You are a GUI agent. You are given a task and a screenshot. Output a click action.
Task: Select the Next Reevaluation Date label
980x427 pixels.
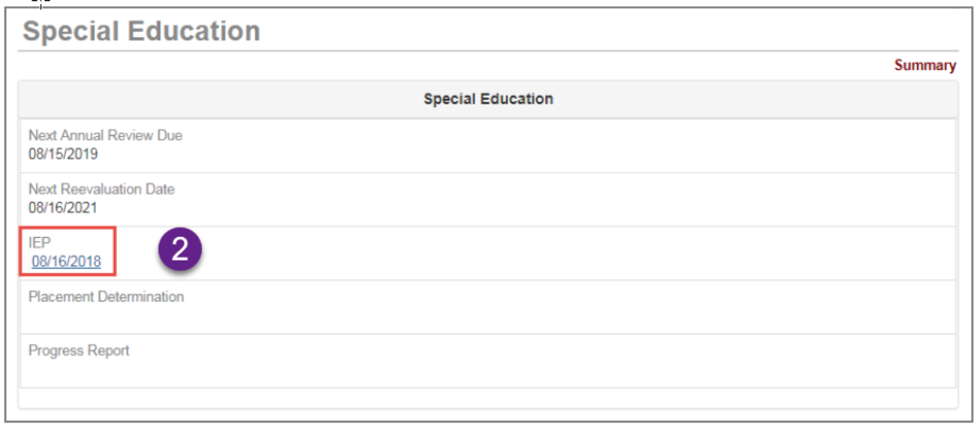101,189
